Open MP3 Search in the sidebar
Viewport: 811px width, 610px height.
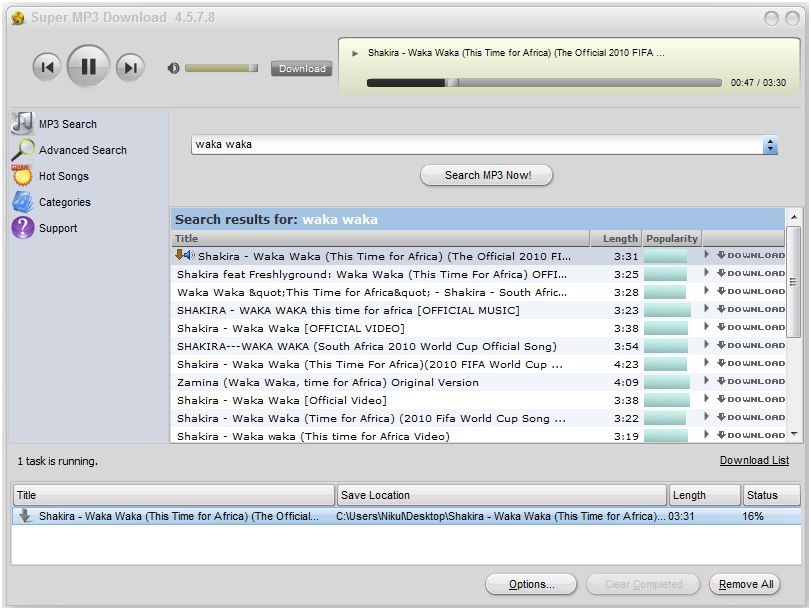pos(68,124)
